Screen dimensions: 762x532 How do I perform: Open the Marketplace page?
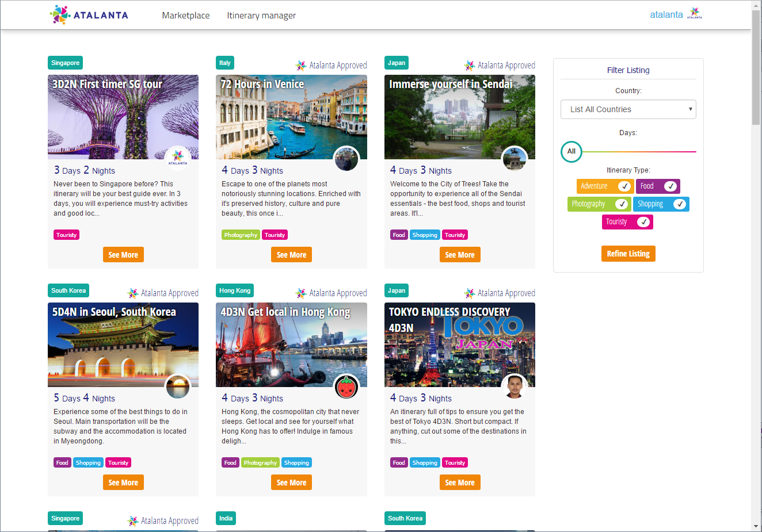(186, 16)
